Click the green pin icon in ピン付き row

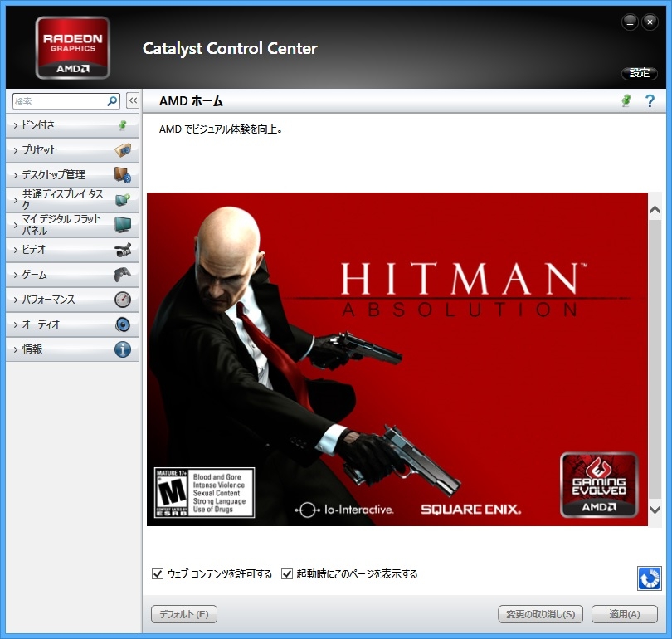(x=123, y=125)
